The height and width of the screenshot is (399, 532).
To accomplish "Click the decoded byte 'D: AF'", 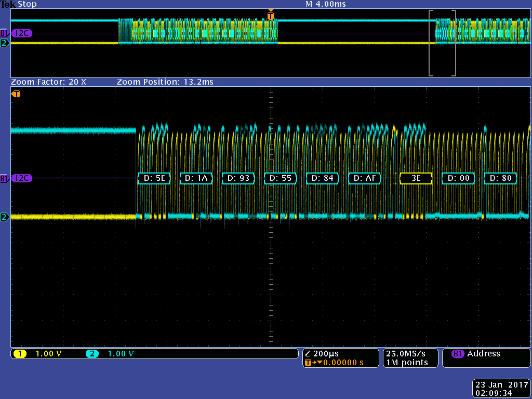I will [x=364, y=178].
